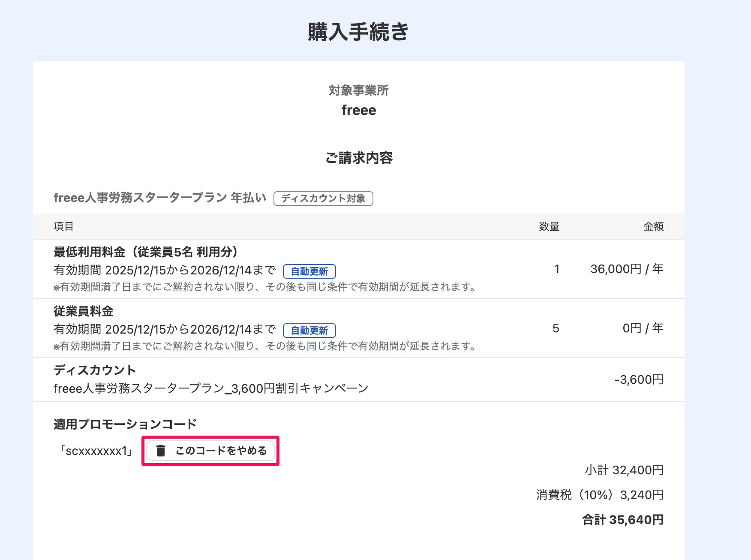751x560 pixels.
Task: Click the trash icon beside このコードをやめる
Action: [161, 451]
